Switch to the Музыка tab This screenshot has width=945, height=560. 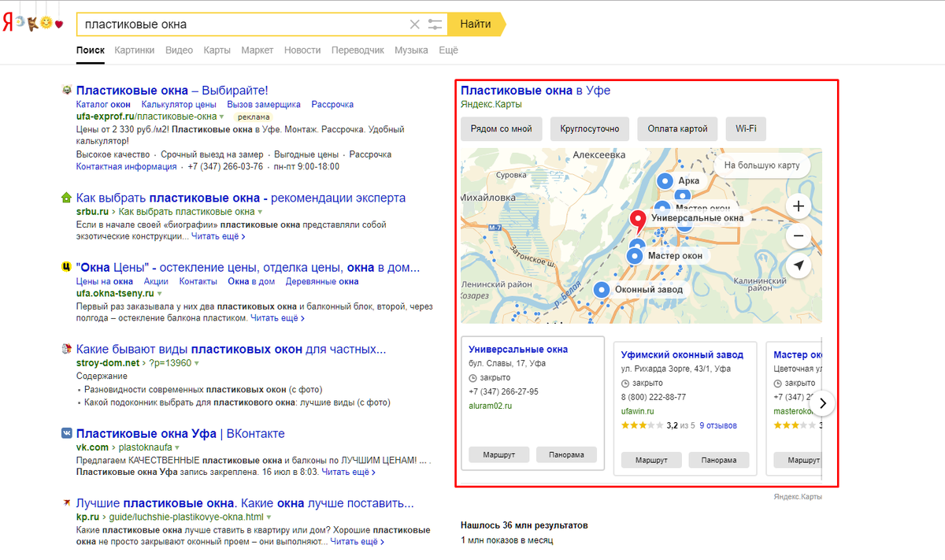point(411,50)
